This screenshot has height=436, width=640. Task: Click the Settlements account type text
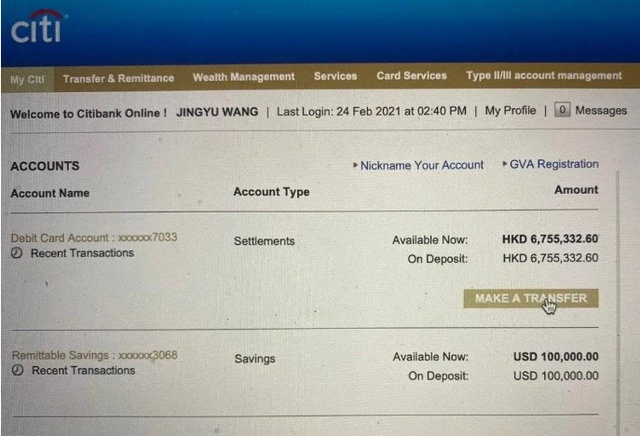click(264, 241)
